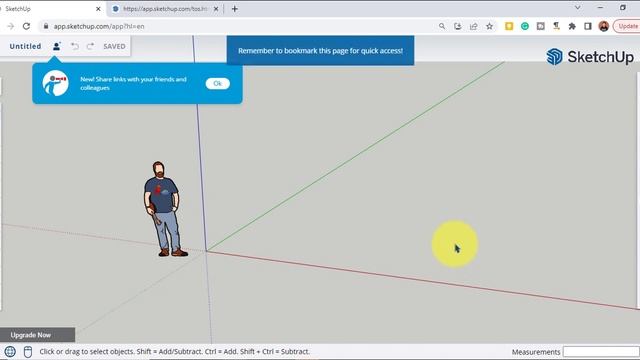The image size is (640, 360).
Task: Switch to the app.sketchup.com/tos browser tab
Action: [165, 9]
